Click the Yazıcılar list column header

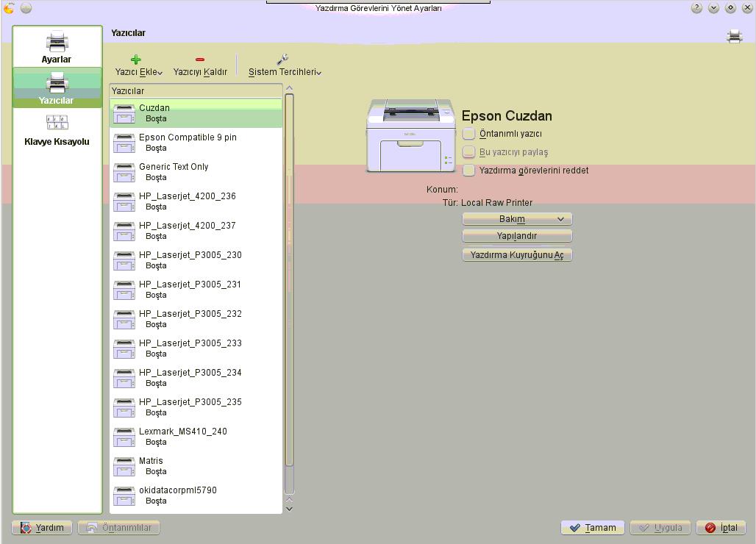click(x=196, y=90)
